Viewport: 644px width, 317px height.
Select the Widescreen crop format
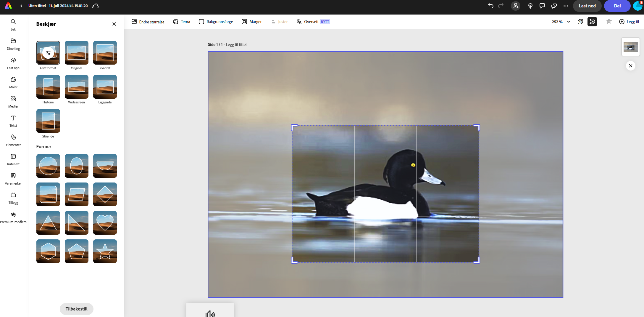point(76,87)
